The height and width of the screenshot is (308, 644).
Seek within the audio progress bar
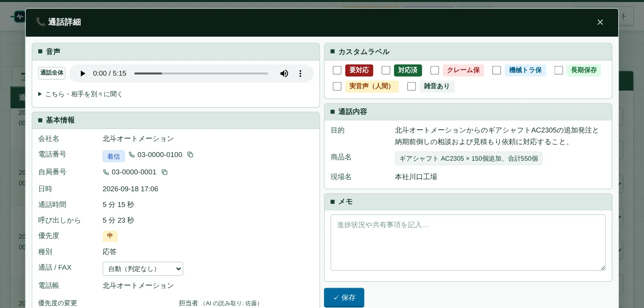[201, 73]
